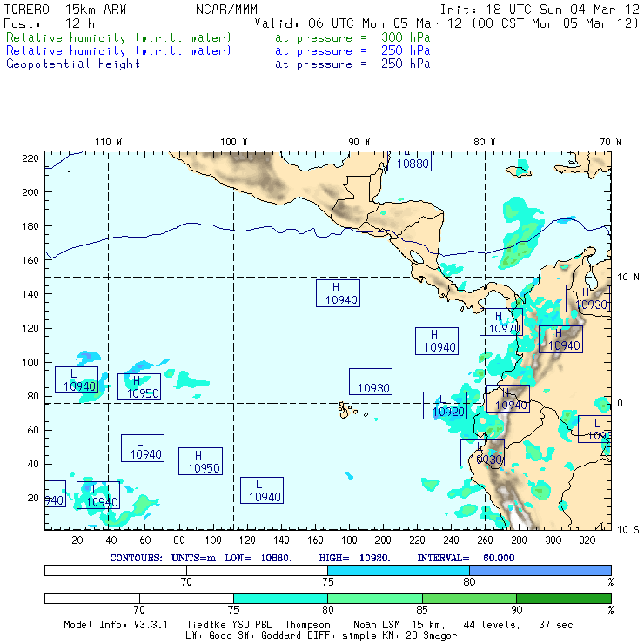644x644 pixels.
Task: Click the 'L 10920' low-center label box
Action: tap(445, 406)
